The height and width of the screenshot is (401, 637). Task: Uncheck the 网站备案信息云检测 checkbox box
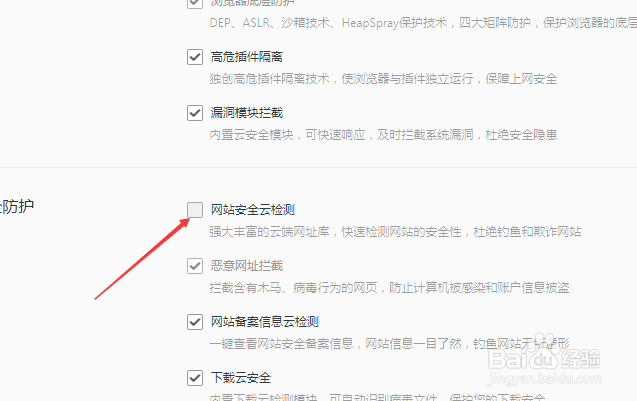pos(195,322)
